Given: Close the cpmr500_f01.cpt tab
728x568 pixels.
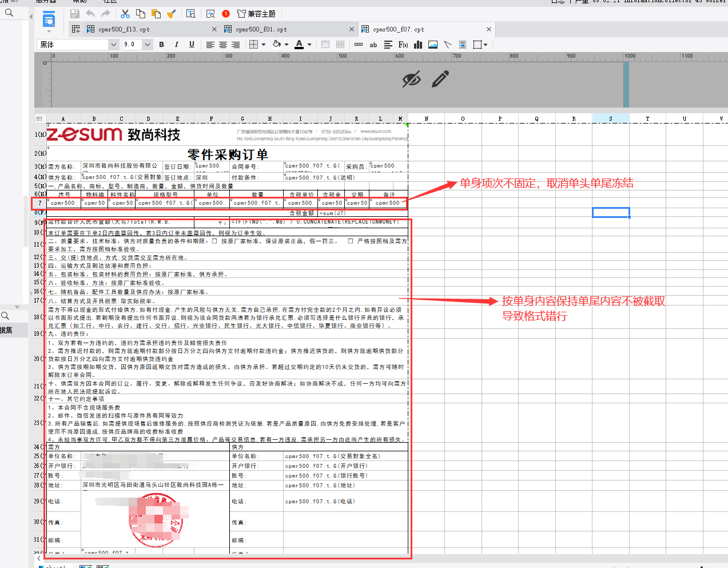Looking at the screenshot, I should (x=352, y=29).
